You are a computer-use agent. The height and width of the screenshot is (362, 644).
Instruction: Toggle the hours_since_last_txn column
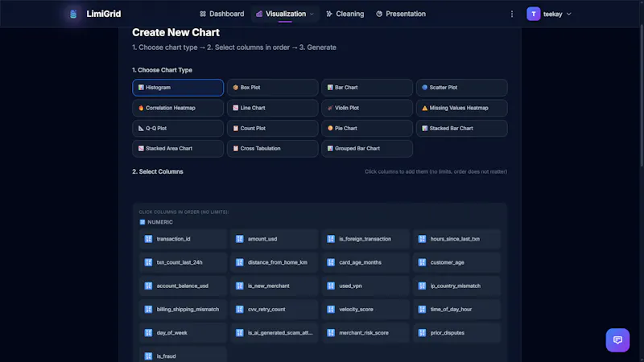click(456, 239)
